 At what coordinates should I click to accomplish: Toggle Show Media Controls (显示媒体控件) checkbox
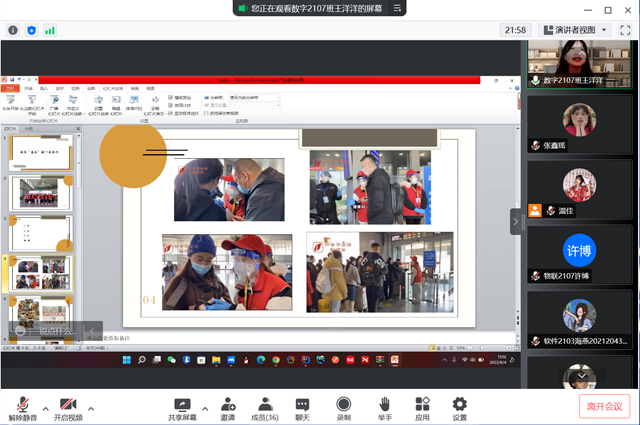[170, 113]
